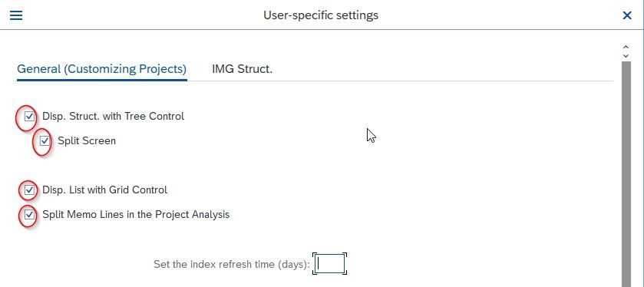Switch to the IMG Struct. tab
Image resolution: width=644 pixels, height=287 pixels.
pyautogui.click(x=242, y=69)
